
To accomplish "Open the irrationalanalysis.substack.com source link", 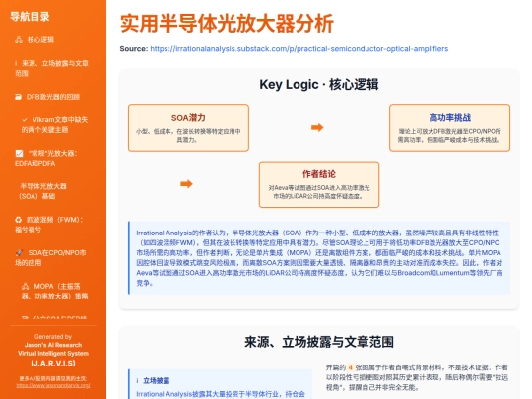I will point(299,49).
